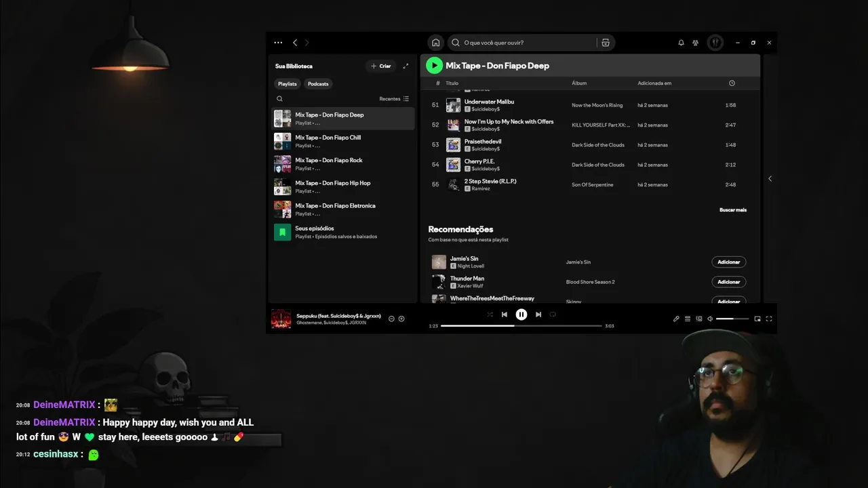
Task: Open the play queue icon
Action: coord(688,319)
